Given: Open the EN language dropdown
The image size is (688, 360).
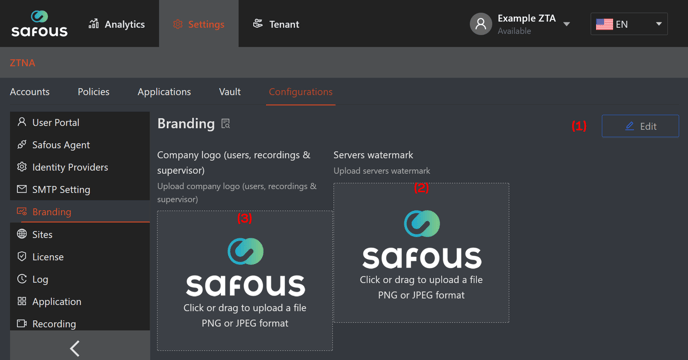Looking at the screenshot, I should [x=629, y=24].
